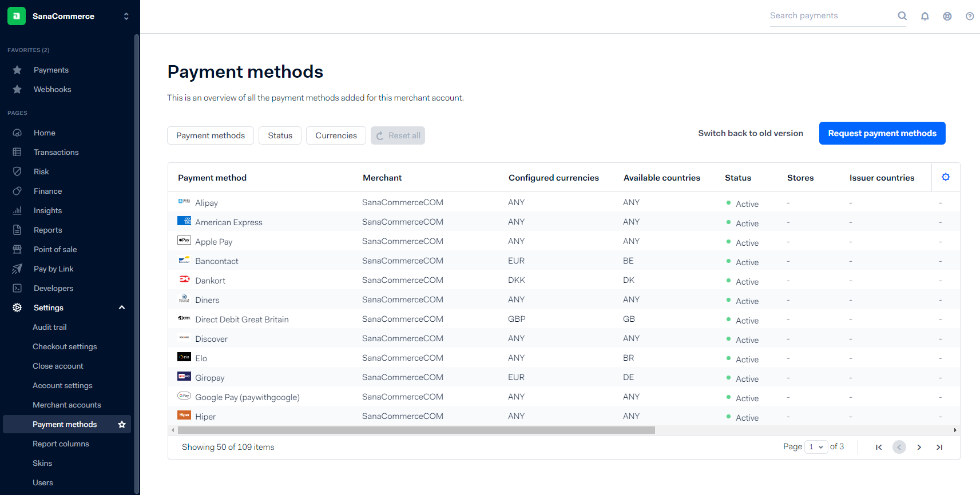This screenshot has height=495, width=980.
Task: Click the Pay by Link paper plane icon
Action: point(17,269)
